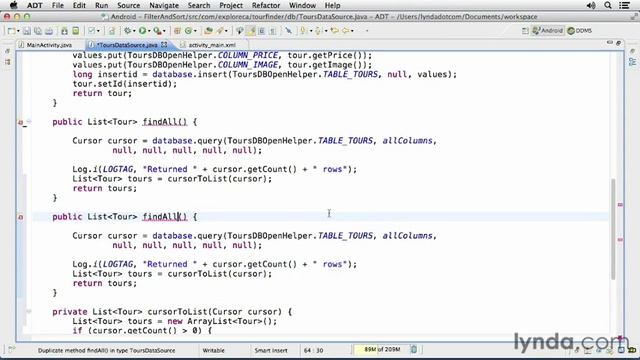Open dropdown arrow next to lint check
This screenshot has width=640, height=360.
click(x=98, y=31)
